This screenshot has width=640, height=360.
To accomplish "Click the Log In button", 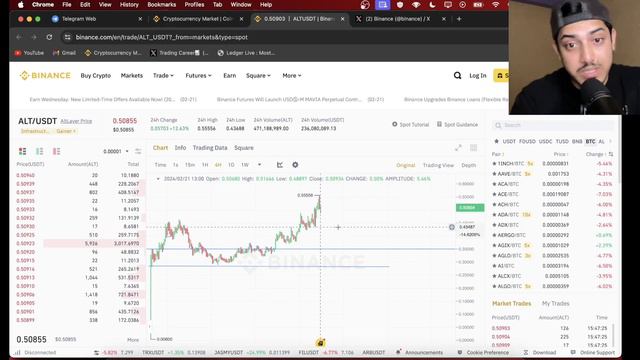I will [x=478, y=76].
